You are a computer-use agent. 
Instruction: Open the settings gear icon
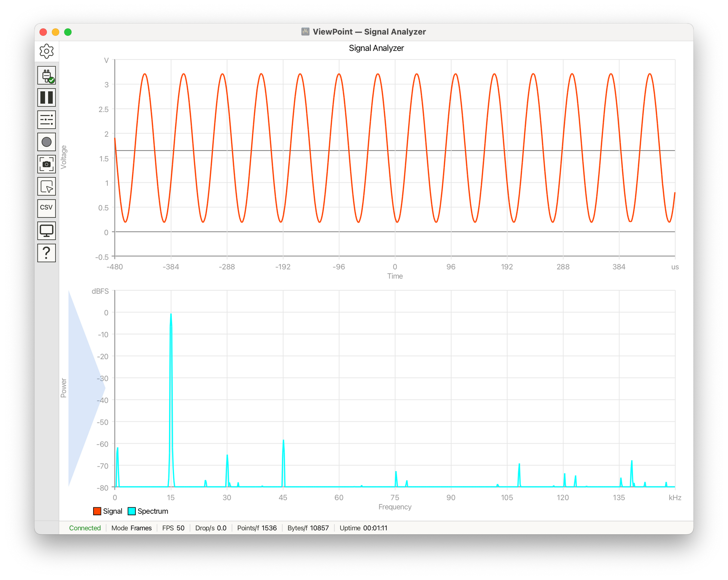pos(46,51)
